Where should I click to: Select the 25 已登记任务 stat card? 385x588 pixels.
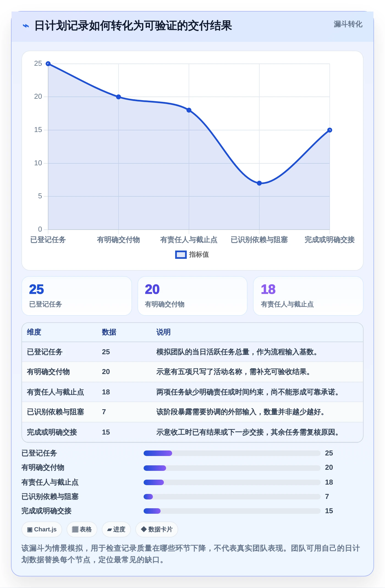click(77, 296)
